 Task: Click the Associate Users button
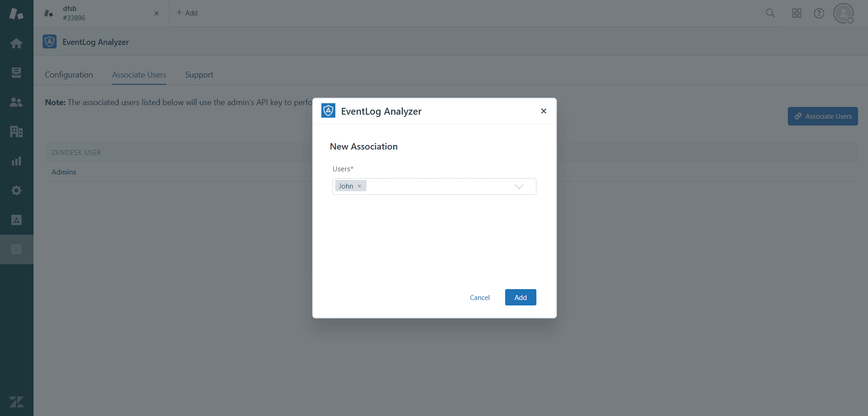(x=822, y=116)
